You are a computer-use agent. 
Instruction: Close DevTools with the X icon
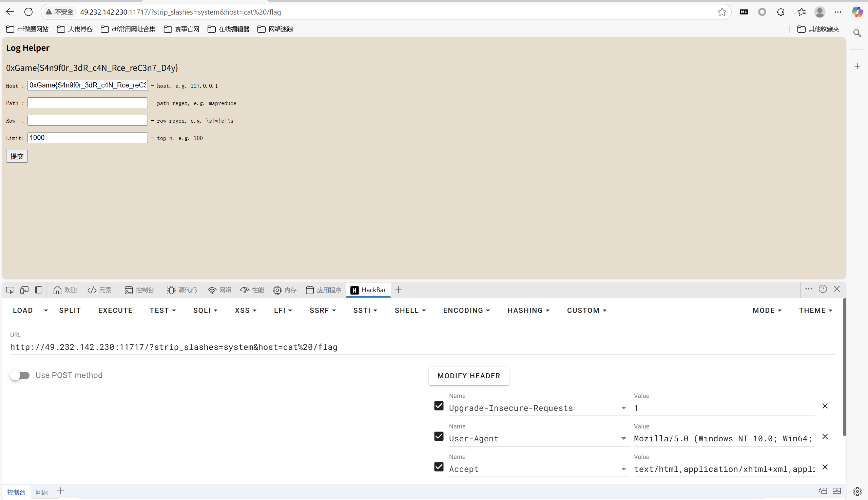(837, 289)
